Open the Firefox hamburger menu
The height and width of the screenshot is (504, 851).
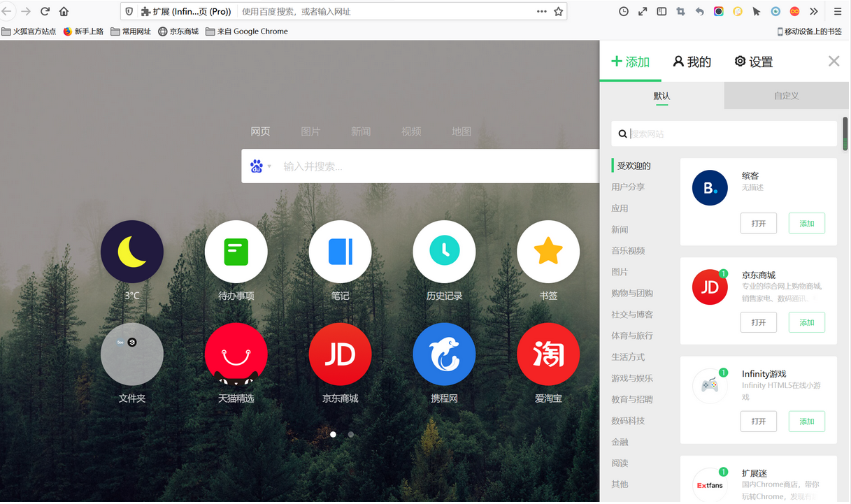838,11
